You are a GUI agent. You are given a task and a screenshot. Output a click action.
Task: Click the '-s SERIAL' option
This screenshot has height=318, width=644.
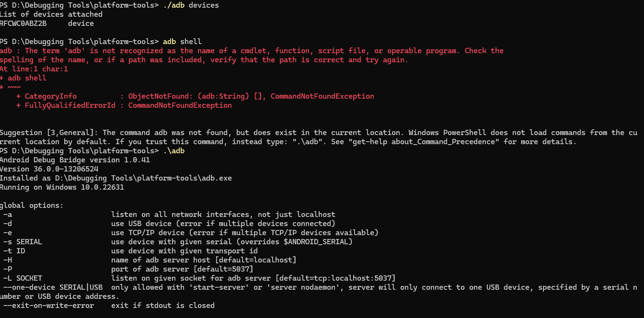point(23,242)
